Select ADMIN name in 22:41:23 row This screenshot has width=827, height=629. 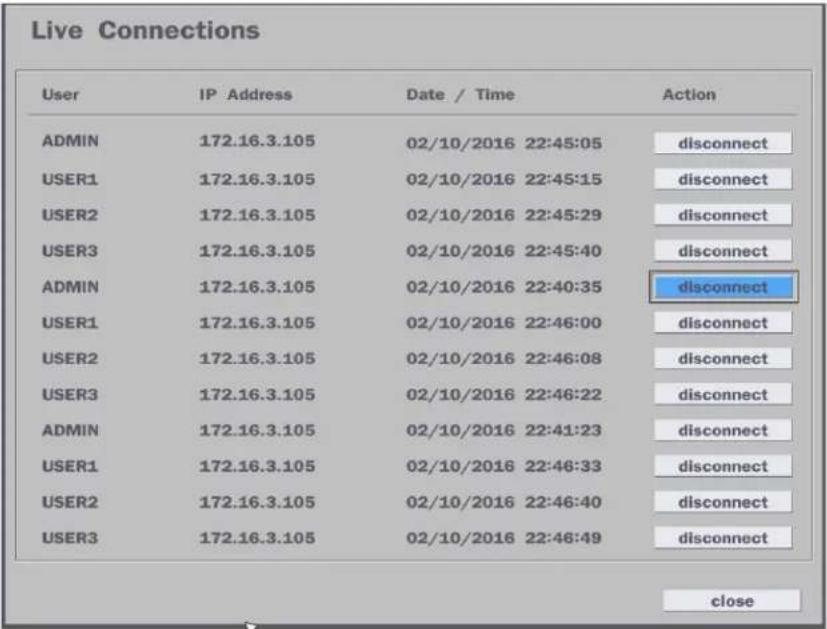[x=70, y=430]
